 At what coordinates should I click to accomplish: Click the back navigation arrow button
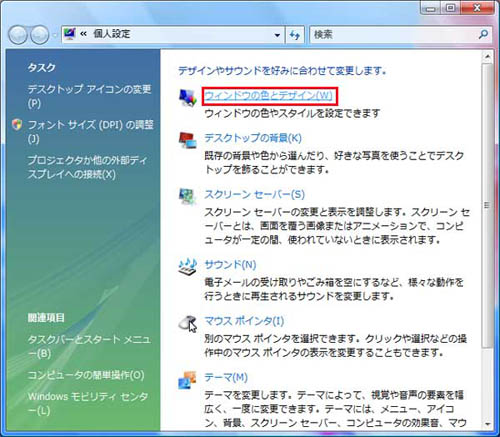[18, 35]
